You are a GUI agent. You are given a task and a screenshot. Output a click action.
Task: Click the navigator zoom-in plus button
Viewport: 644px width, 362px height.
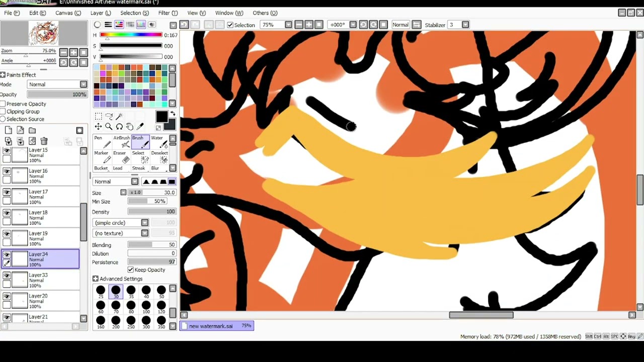73,52
